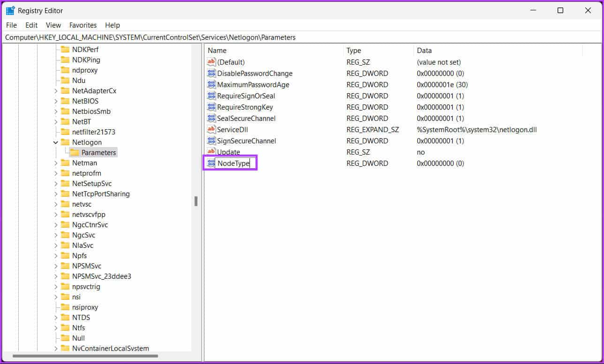Expand the Netman key
The width and height of the screenshot is (604, 364).
pos(56,163)
